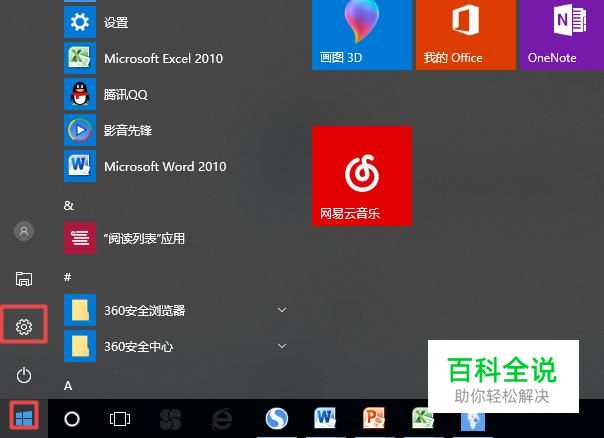Image resolution: width=604 pixels, height=438 pixels.
Task: Open the user account avatar icon
Action: (24, 231)
